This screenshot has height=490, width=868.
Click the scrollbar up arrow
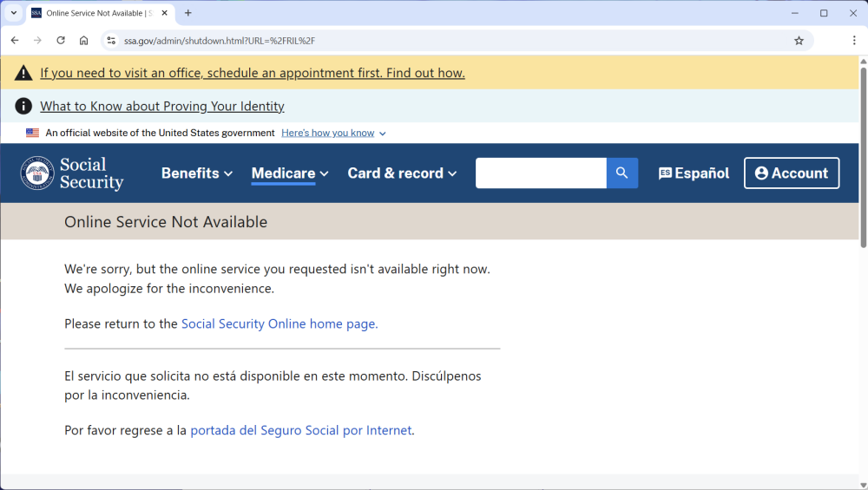click(x=863, y=61)
